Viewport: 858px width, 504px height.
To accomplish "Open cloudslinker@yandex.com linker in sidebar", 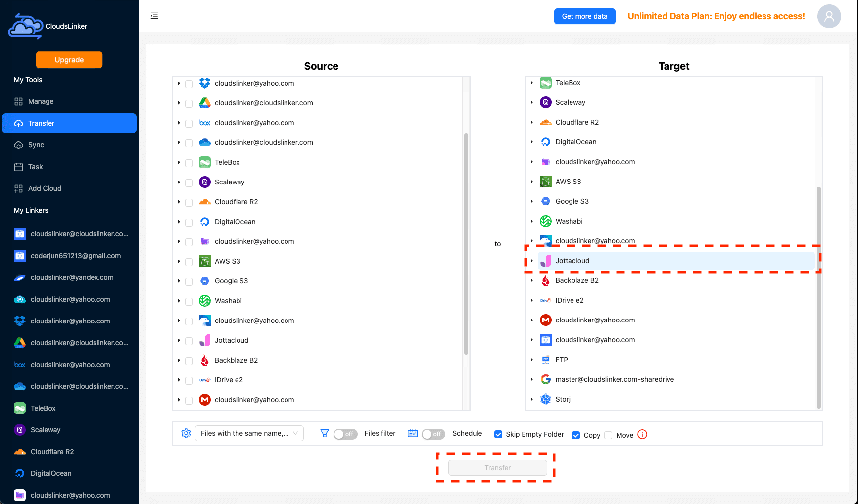I will pyautogui.click(x=69, y=277).
